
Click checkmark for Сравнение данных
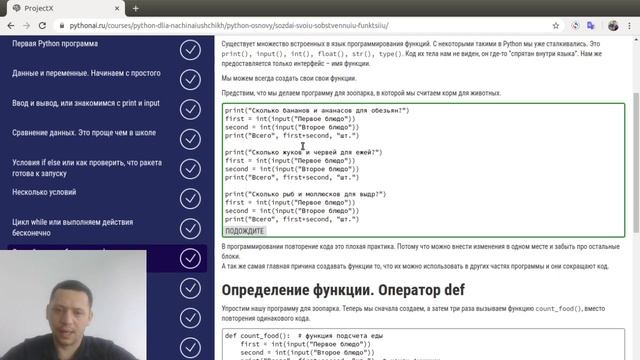point(190,139)
